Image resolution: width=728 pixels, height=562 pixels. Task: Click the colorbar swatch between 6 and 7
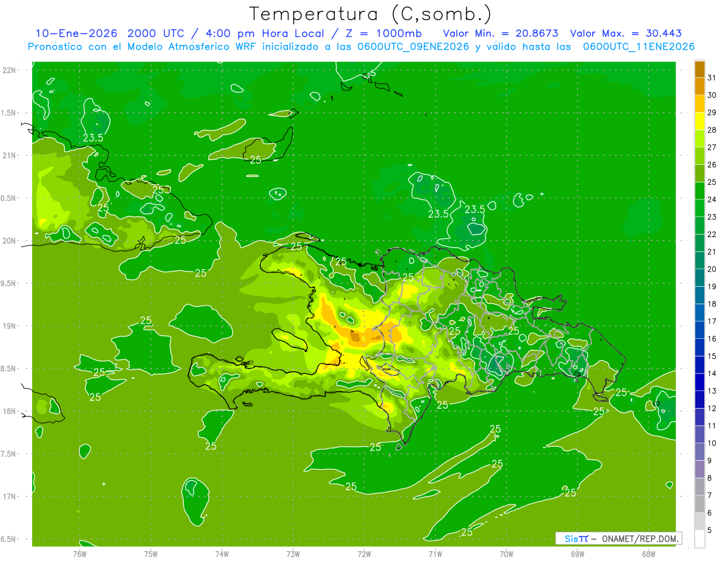coord(699,504)
